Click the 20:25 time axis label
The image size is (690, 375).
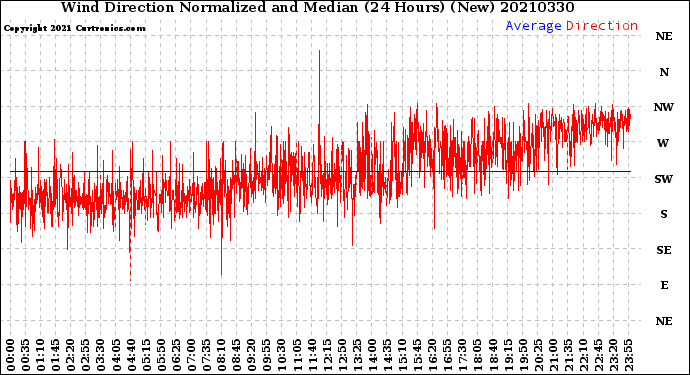pyautogui.click(x=537, y=355)
